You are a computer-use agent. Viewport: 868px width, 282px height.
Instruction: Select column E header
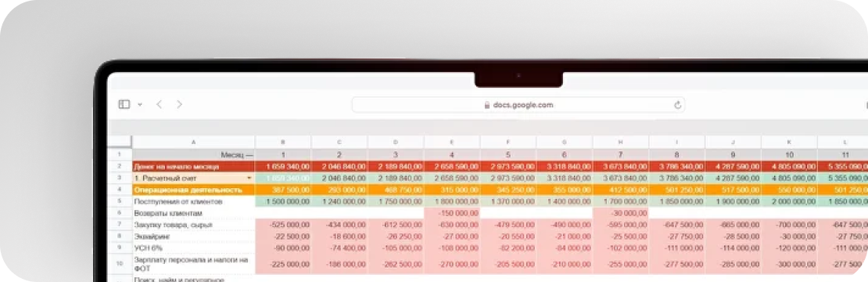pos(452,143)
